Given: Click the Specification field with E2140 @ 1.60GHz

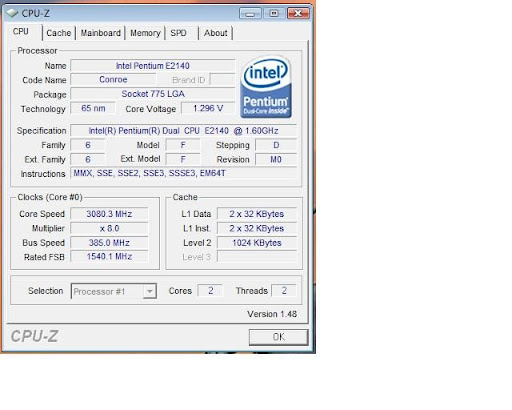Looking at the screenshot, I should pyautogui.click(x=183, y=131).
